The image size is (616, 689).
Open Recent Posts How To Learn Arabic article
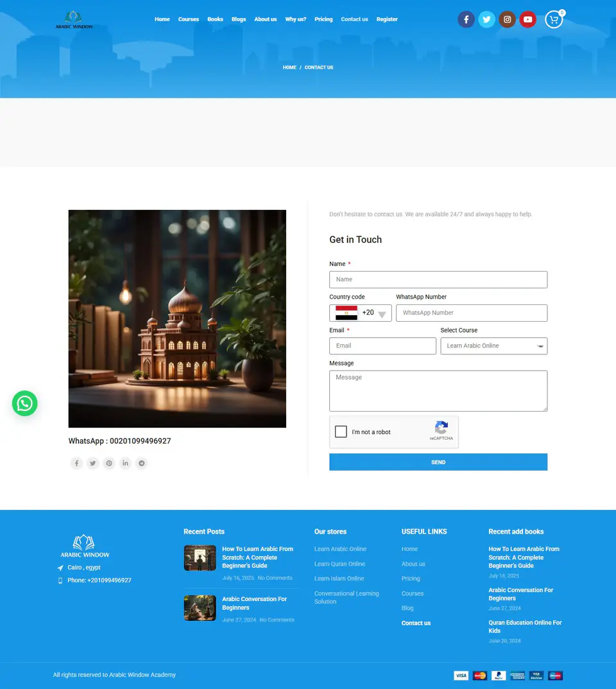pyautogui.click(x=257, y=557)
